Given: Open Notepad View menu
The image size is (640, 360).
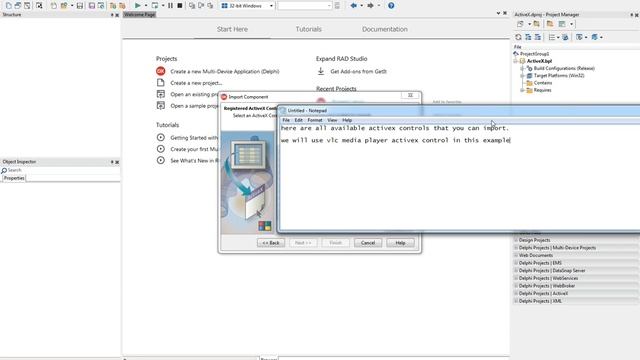Looking at the screenshot, I should coord(332,120).
